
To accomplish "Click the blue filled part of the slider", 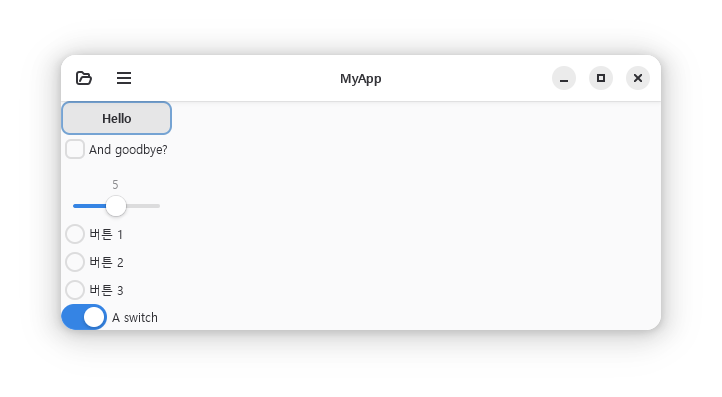I will (x=89, y=206).
